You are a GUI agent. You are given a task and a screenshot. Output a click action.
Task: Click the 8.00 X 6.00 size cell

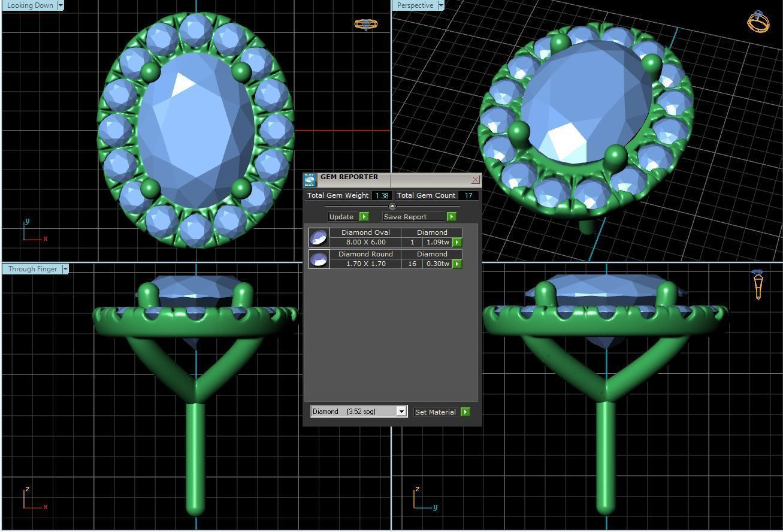[365, 242]
